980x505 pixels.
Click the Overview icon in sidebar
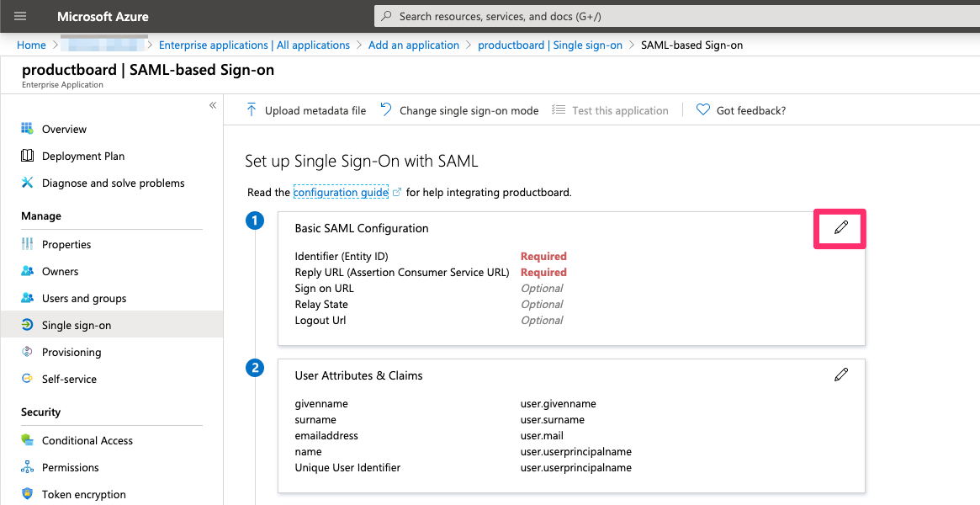tap(27, 129)
